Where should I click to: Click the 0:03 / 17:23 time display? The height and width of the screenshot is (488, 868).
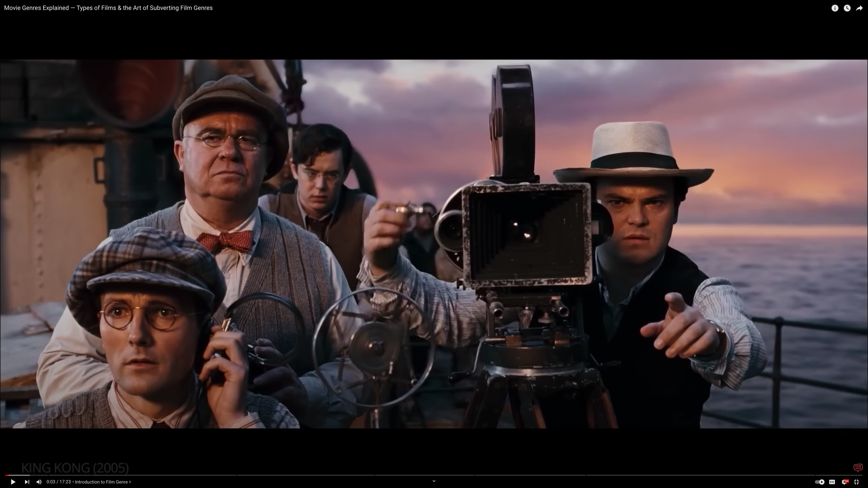[x=58, y=482]
